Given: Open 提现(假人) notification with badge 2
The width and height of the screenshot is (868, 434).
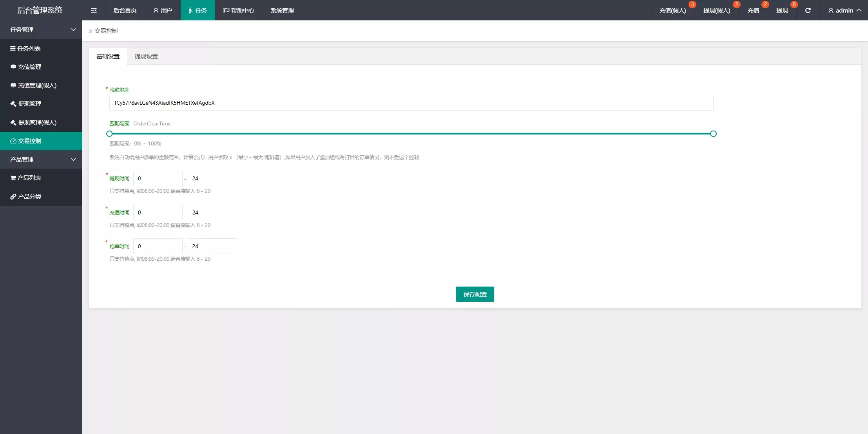Looking at the screenshot, I should pyautogui.click(x=716, y=10).
